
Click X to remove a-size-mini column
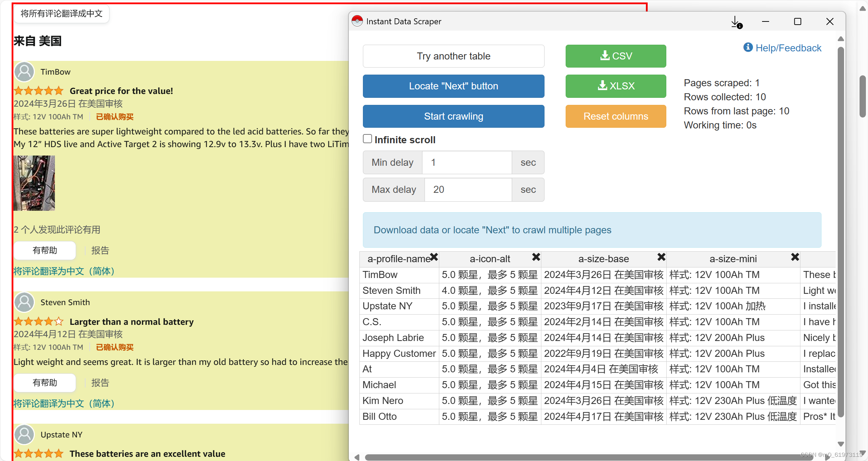coord(795,257)
